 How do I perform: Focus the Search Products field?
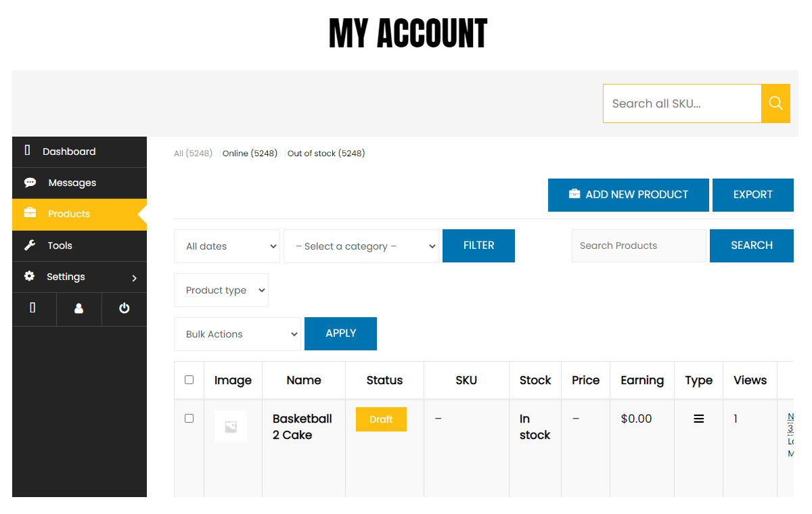[x=639, y=246]
